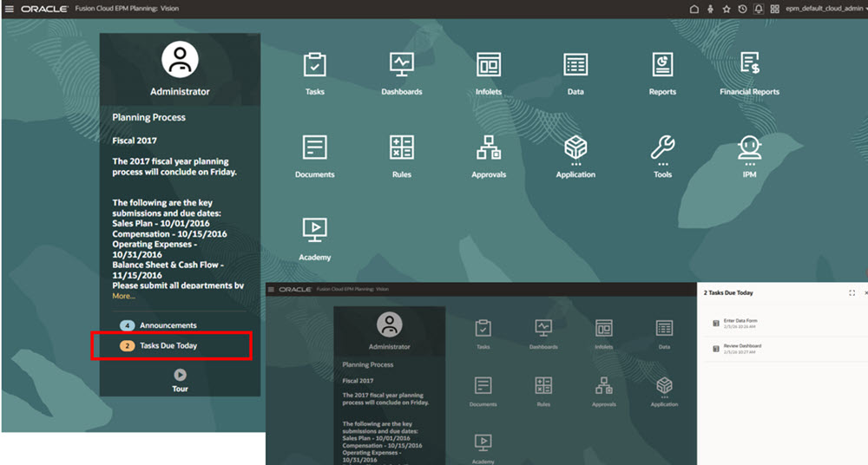The height and width of the screenshot is (465, 868).
Task: Open Announcements with badge 4 in main panel
Action: coord(158,325)
